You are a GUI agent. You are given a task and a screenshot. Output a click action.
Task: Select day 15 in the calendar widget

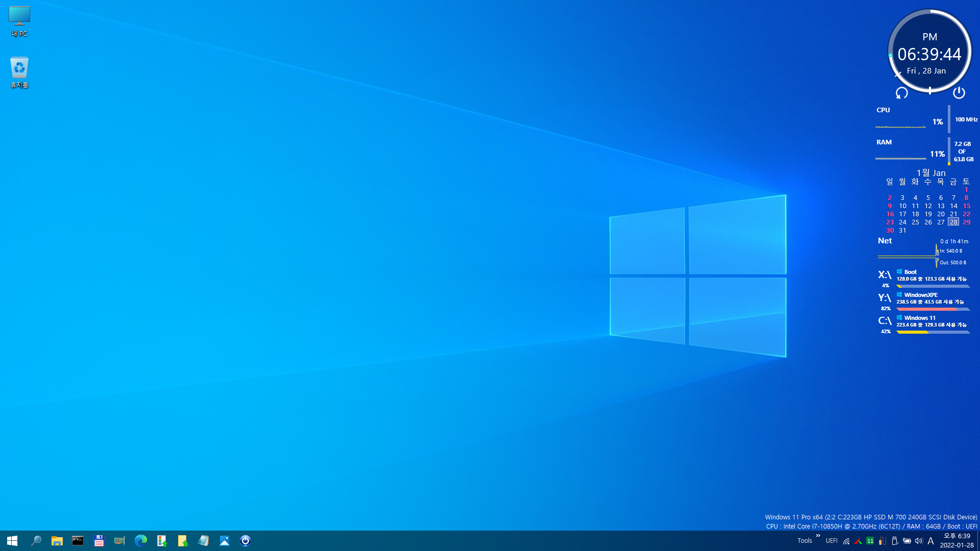966,206
